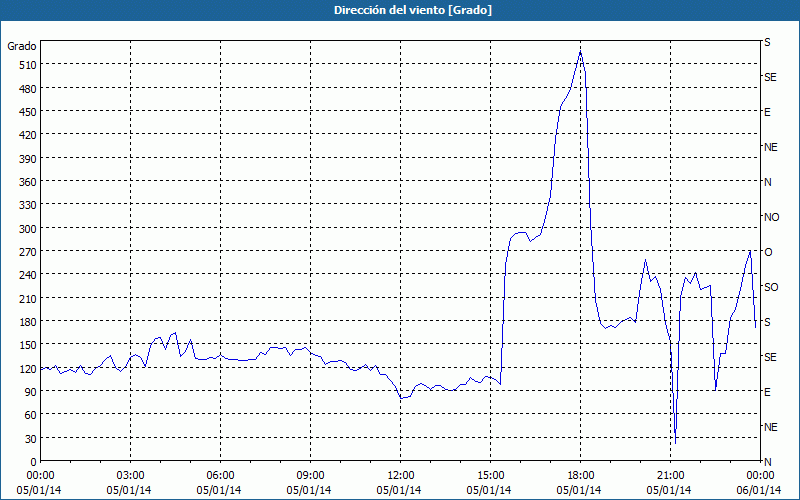The width and height of the screenshot is (800, 500).
Task: Click the title 'Dirección del viento [Grado]'
Action: [412, 10]
